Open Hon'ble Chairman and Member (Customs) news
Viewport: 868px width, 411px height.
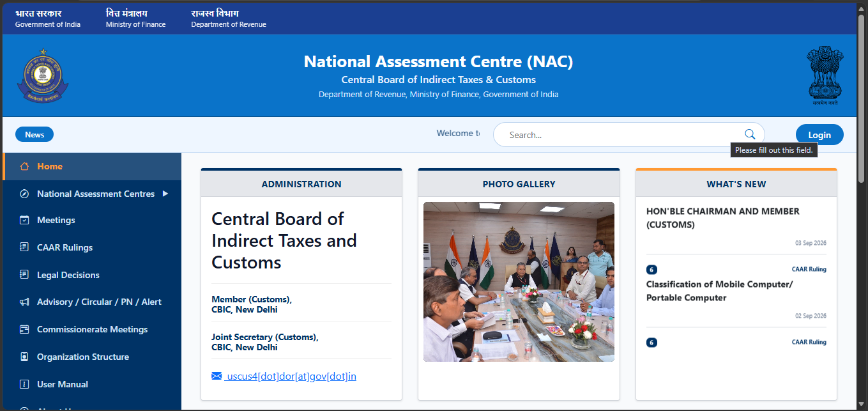coord(723,218)
